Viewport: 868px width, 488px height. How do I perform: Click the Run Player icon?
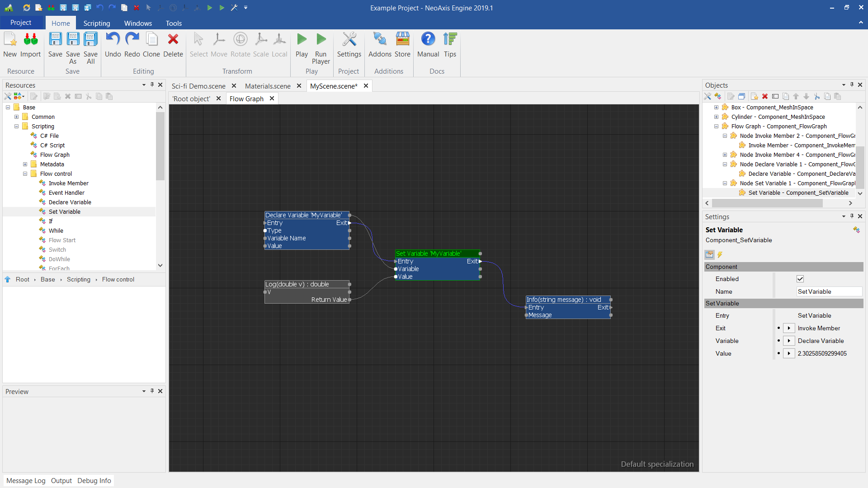pos(321,40)
